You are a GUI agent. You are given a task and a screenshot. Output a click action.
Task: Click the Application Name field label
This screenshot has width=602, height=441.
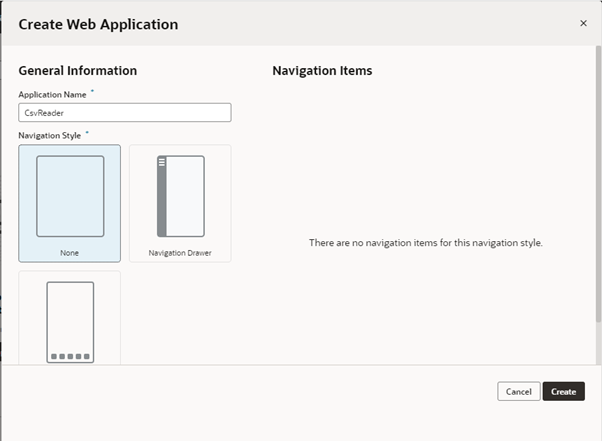[x=52, y=95]
